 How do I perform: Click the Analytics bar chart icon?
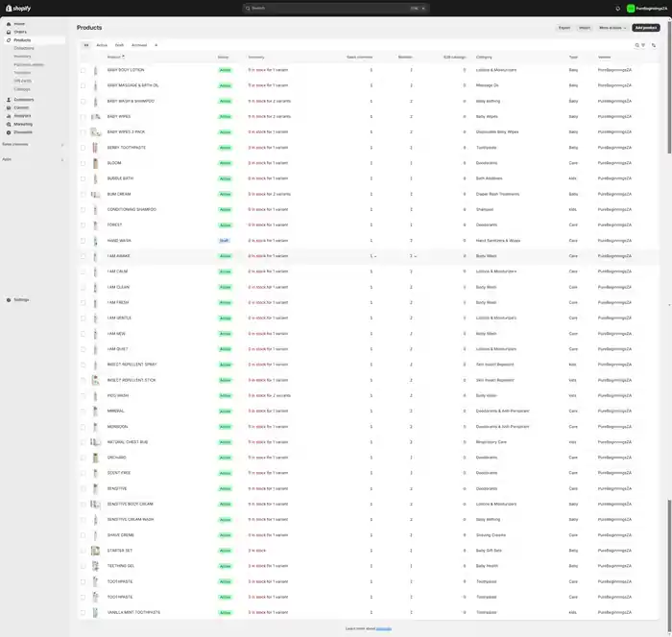coord(9,116)
